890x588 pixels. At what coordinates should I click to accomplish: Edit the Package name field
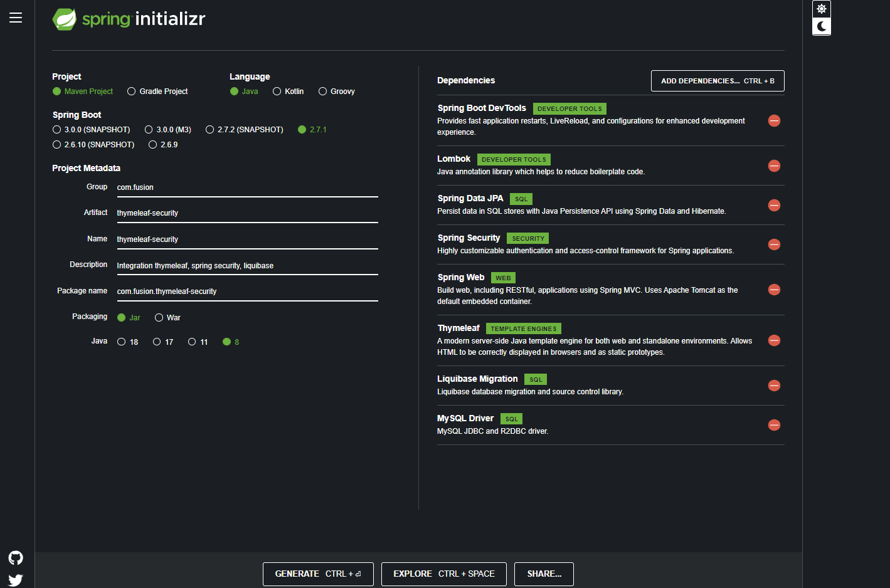[247, 291]
